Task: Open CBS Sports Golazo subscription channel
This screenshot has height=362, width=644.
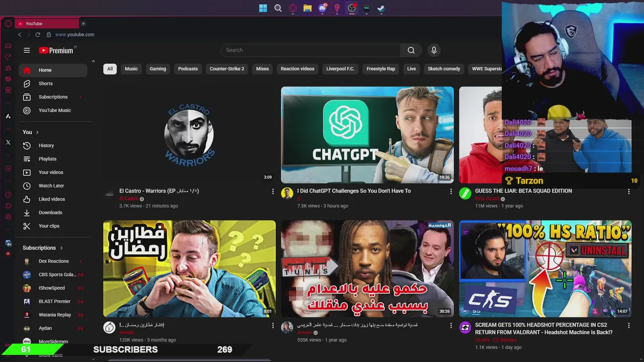Action: [x=53, y=275]
